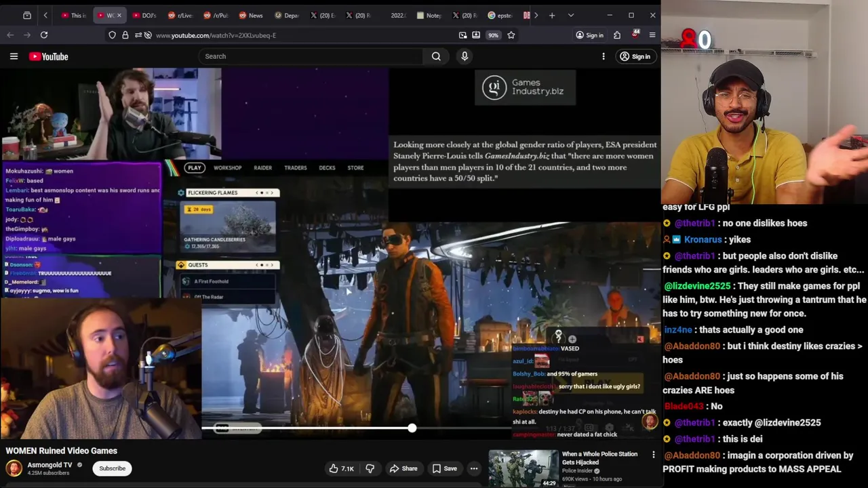The image size is (868, 488).
Task: Click the install/download icon in address bar
Action: [476, 35]
